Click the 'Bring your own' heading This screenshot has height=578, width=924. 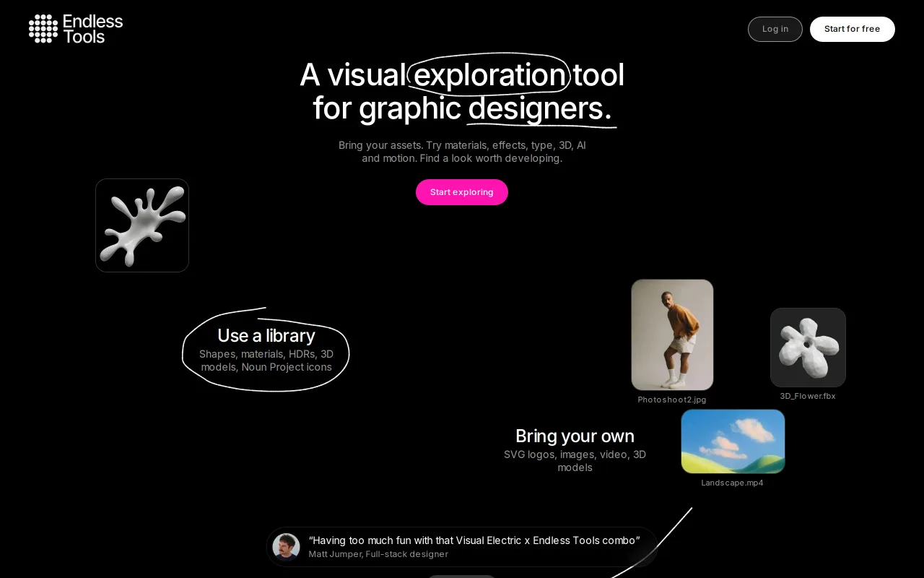click(x=575, y=436)
